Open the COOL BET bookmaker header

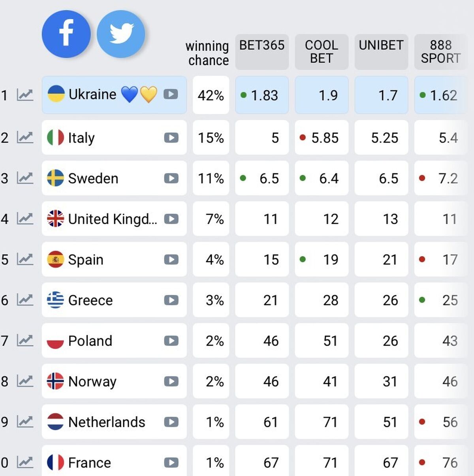[322, 51]
